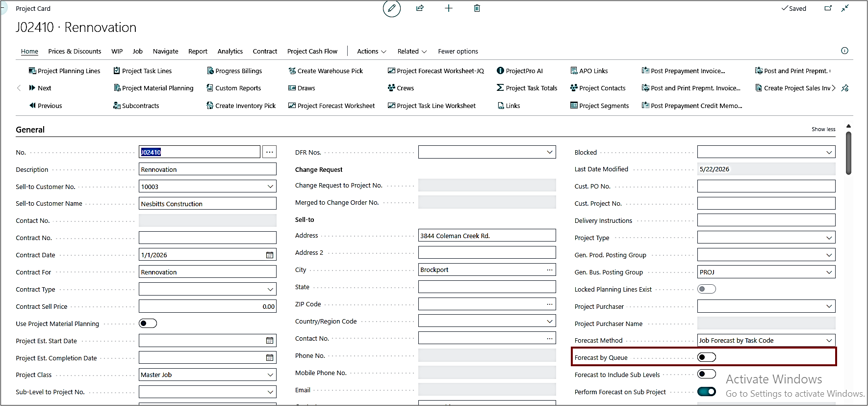Image resolution: width=868 pixels, height=406 pixels.
Task: Open Sell-to Customer No. dropdown
Action: (270, 187)
